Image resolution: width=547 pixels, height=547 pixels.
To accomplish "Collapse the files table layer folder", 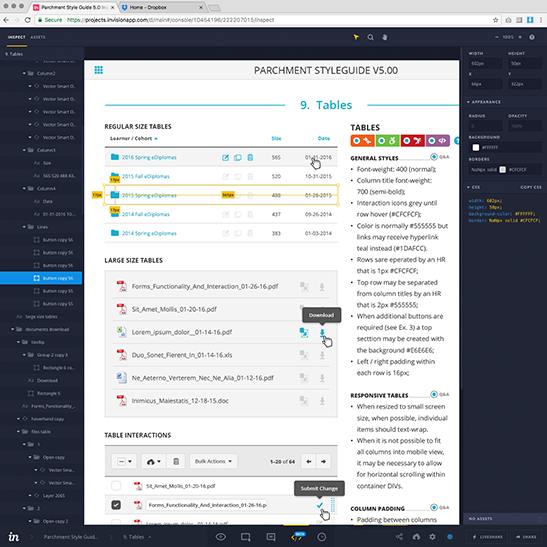I will 18,432.
